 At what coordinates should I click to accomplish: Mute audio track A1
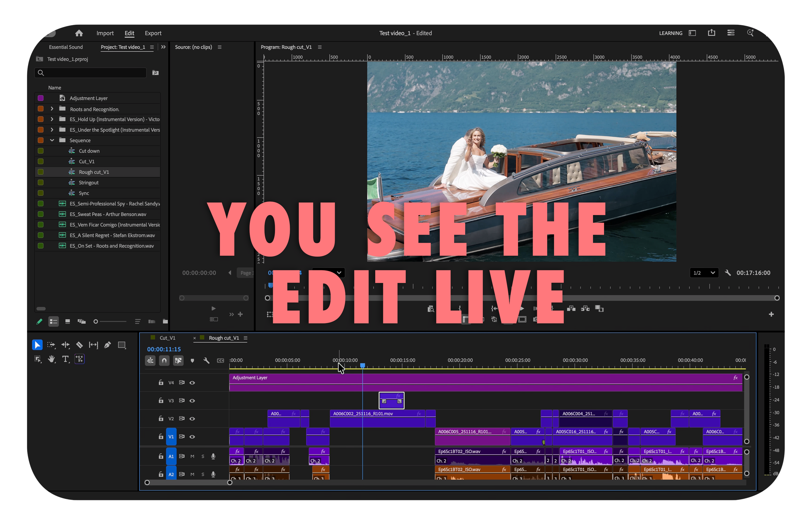(x=192, y=456)
